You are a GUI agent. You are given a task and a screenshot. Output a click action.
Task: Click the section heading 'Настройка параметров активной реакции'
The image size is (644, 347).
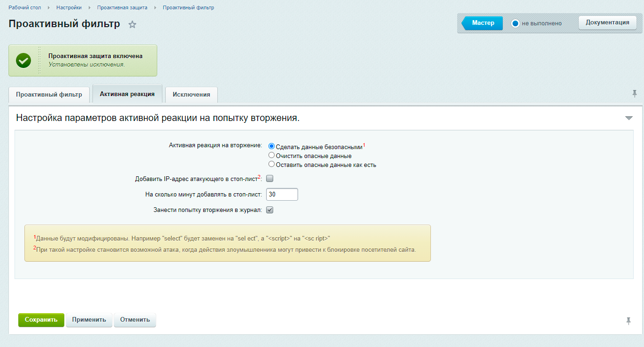coord(158,118)
